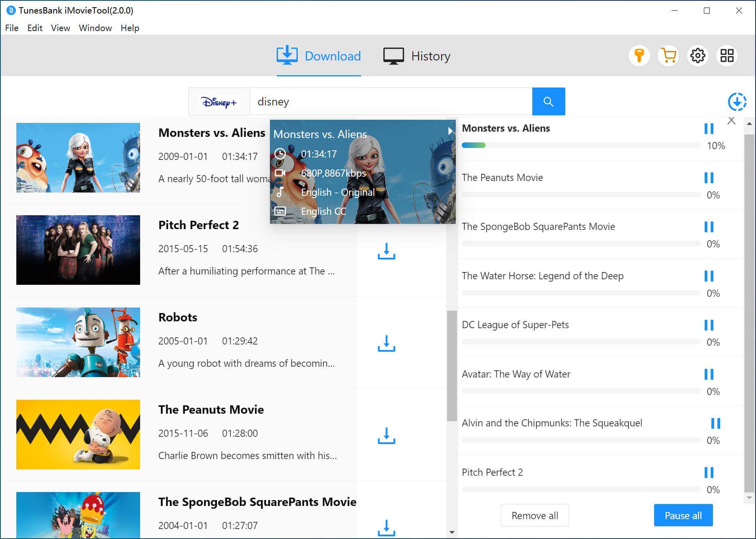Pause the Monsters vs. Aliens download
The image size is (756, 539).
point(709,128)
